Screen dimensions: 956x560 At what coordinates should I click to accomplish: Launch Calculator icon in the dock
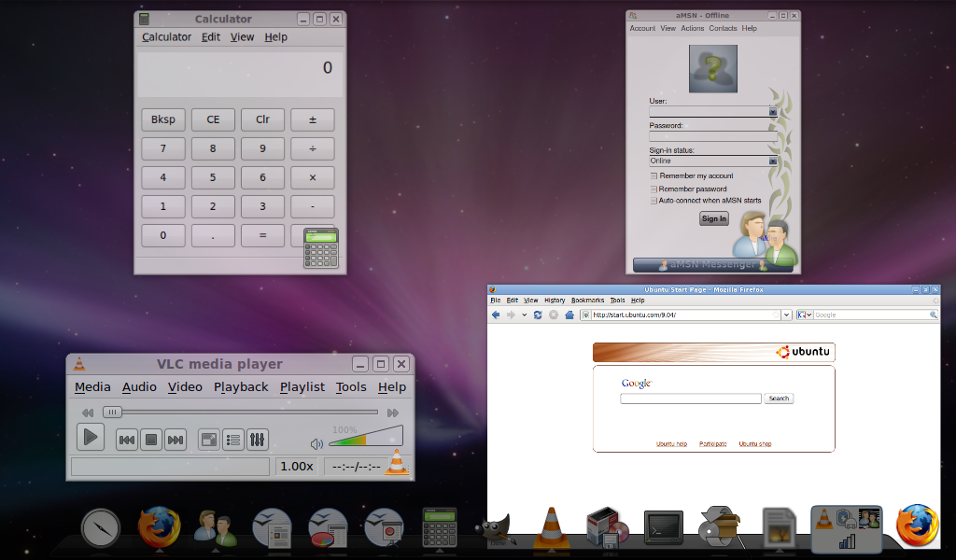[x=440, y=527]
